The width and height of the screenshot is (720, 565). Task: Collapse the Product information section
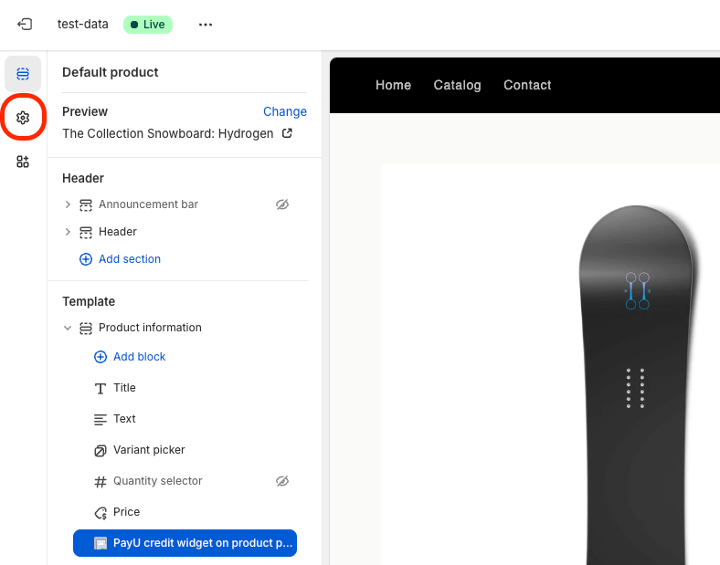[68, 328]
